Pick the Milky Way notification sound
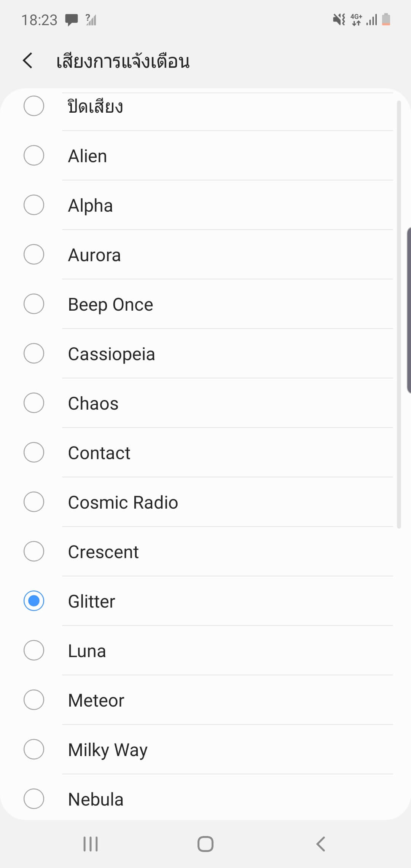Screen dimensions: 411x868 (x=108, y=750)
